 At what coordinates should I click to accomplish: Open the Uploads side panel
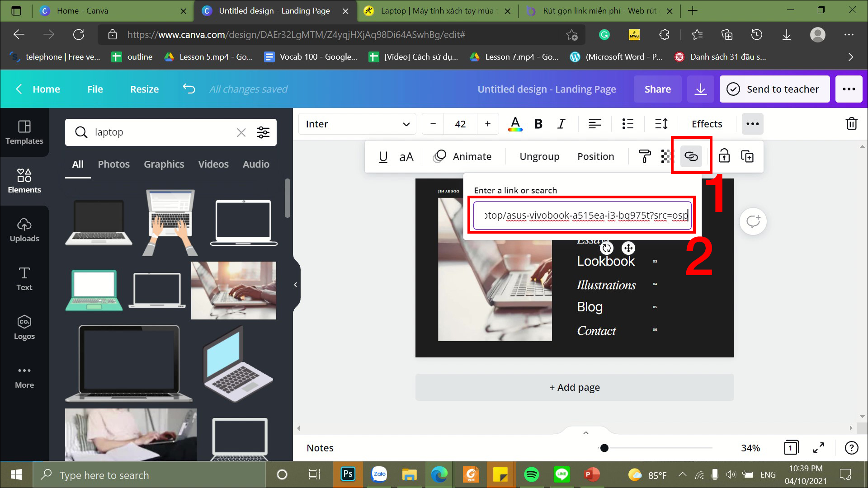[24, 230]
